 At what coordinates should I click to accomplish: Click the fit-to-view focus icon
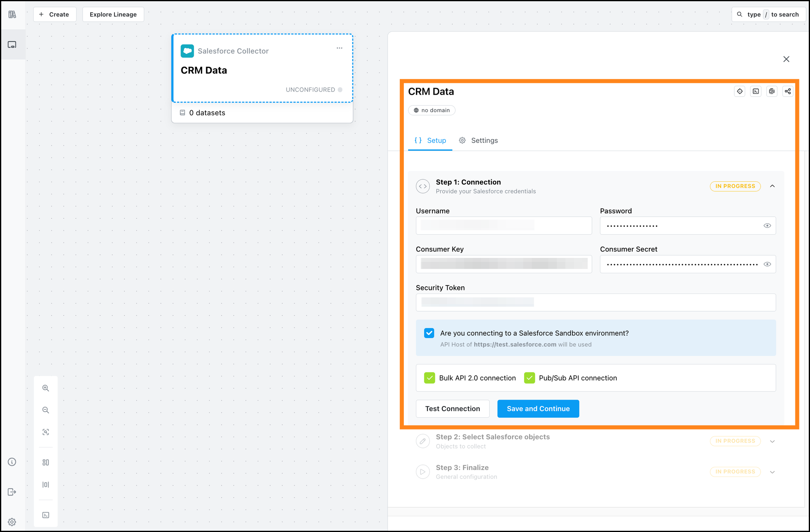coord(46,432)
